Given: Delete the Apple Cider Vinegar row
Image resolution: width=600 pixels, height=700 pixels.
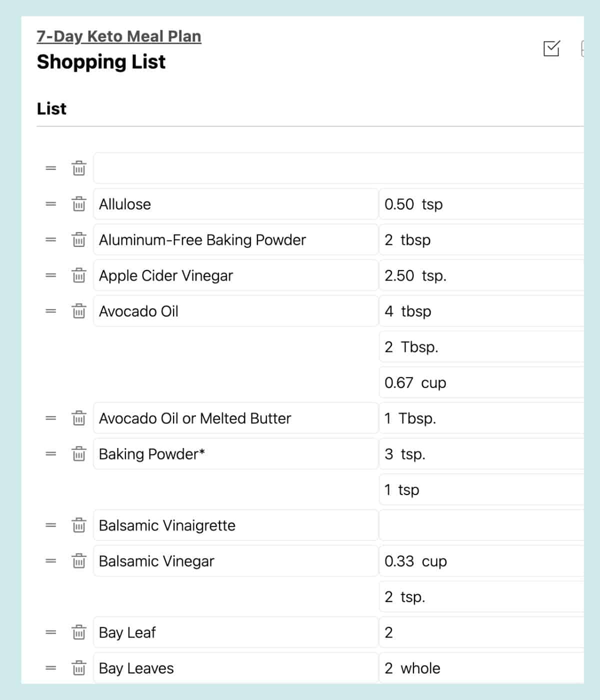Looking at the screenshot, I should click(79, 275).
